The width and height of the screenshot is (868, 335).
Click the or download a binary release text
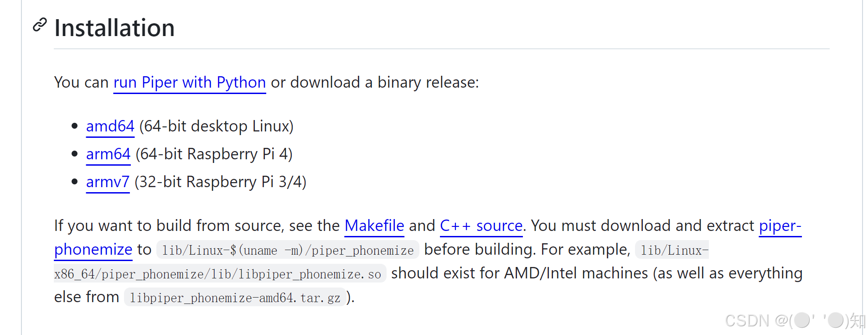tap(375, 83)
